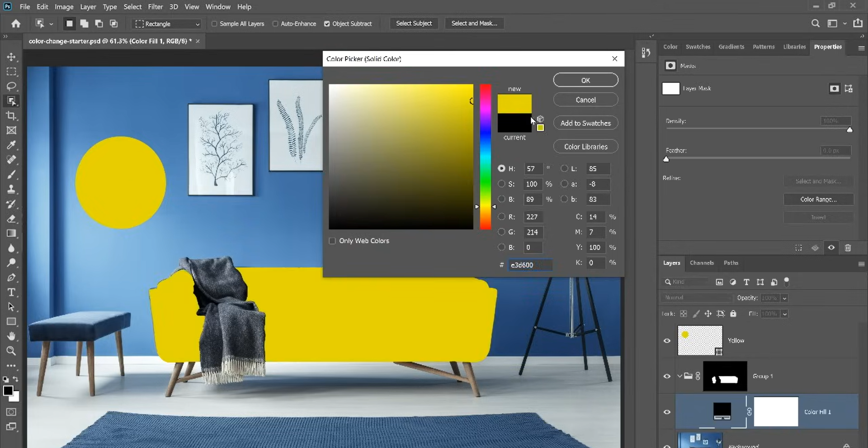Select the Rectangle shape tool
The image size is (868, 448).
pyautogui.click(x=11, y=322)
